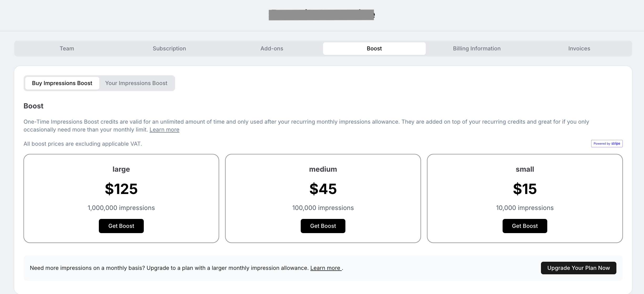644x294 pixels.
Task: Open the Invoices tab
Action: [x=579, y=49]
